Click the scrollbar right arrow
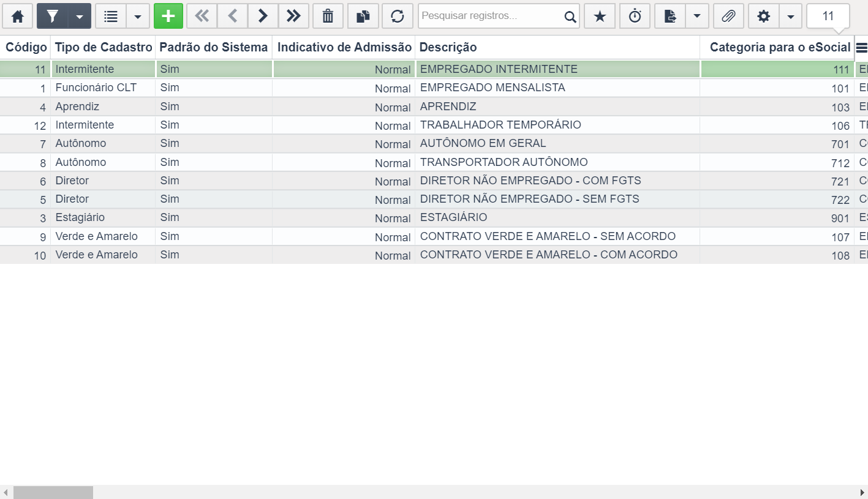 click(x=862, y=492)
